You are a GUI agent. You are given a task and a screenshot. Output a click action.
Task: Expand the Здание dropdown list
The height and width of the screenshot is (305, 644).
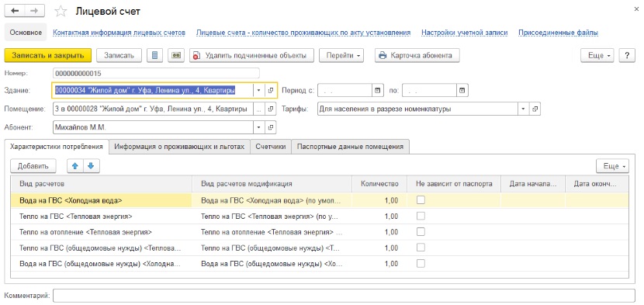pos(258,91)
